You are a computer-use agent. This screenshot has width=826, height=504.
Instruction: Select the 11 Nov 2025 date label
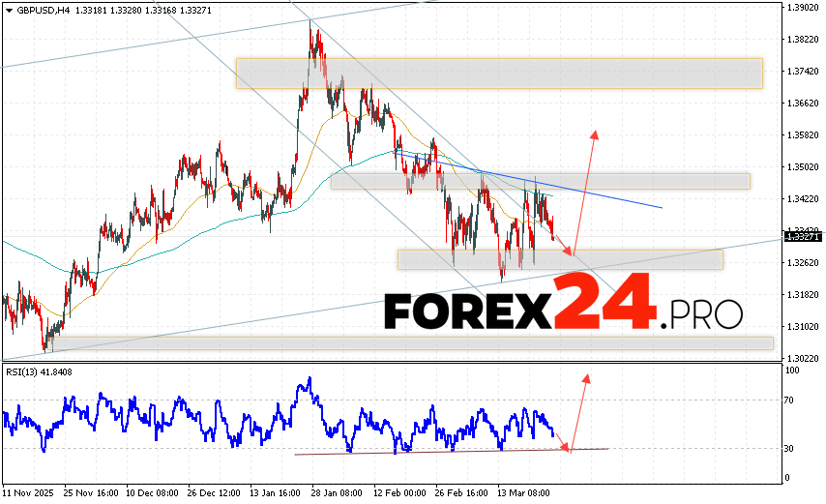click(x=28, y=493)
